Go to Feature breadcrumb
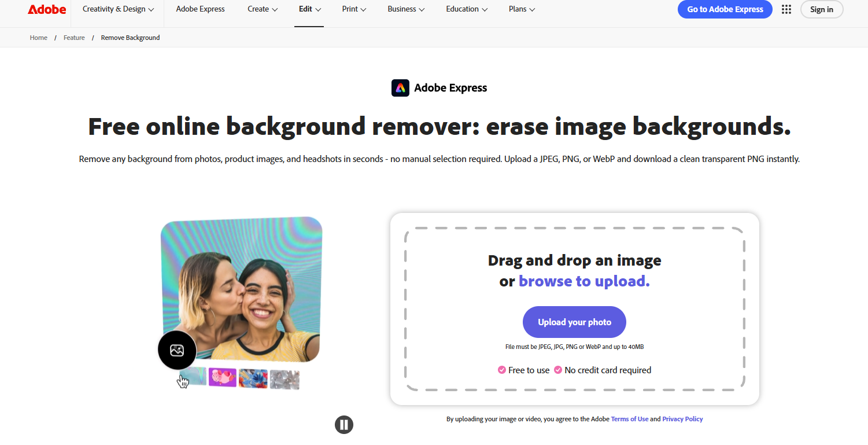The height and width of the screenshot is (445, 868). (74, 38)
